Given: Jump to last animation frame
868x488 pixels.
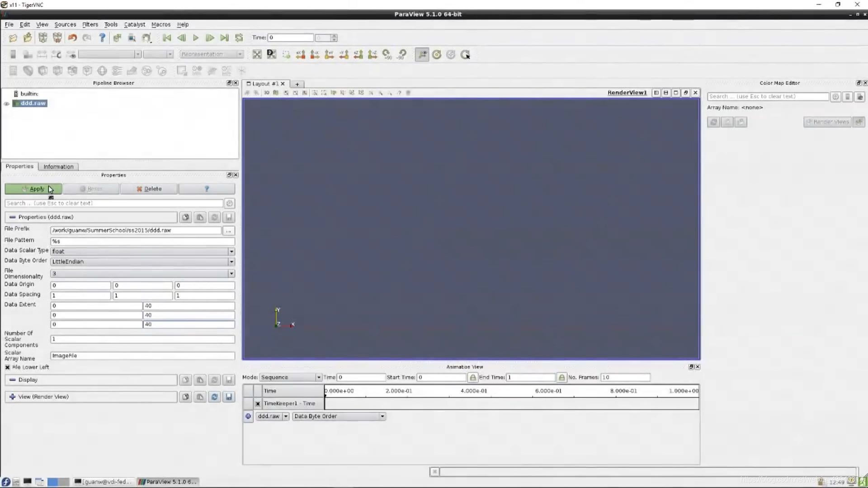Looking at the screenshot, I should 224,38.
